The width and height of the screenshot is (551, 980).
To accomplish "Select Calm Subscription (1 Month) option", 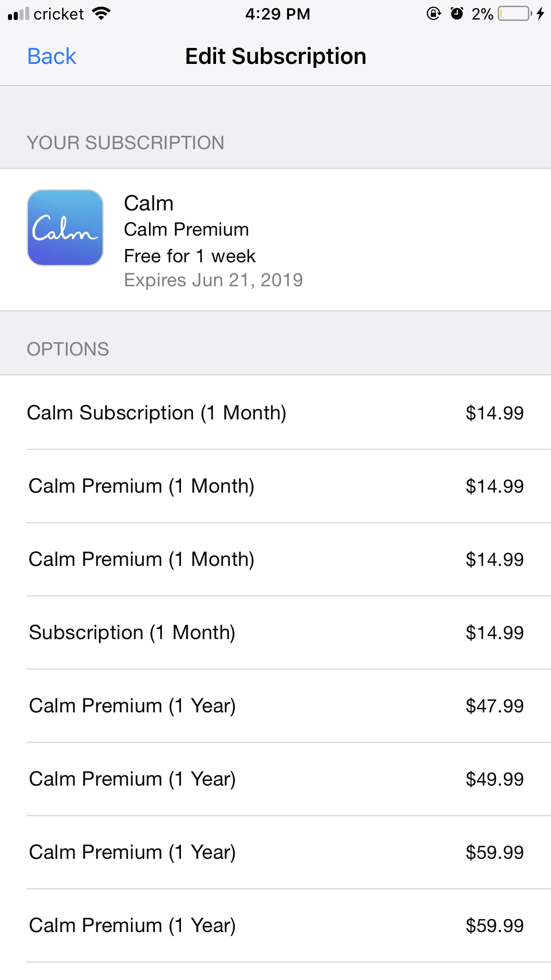I will click(x=275, y=413).
